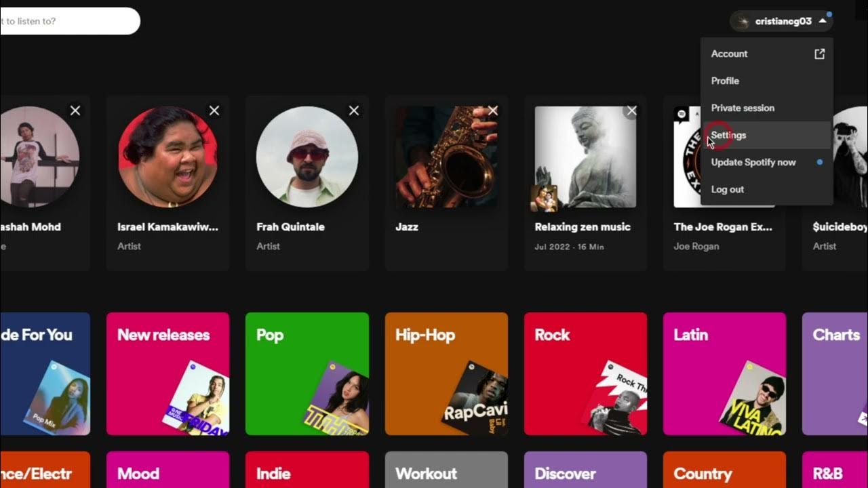Open the Discover genre tile
Viewport: 868px width, 488px height.
(586, 470)
